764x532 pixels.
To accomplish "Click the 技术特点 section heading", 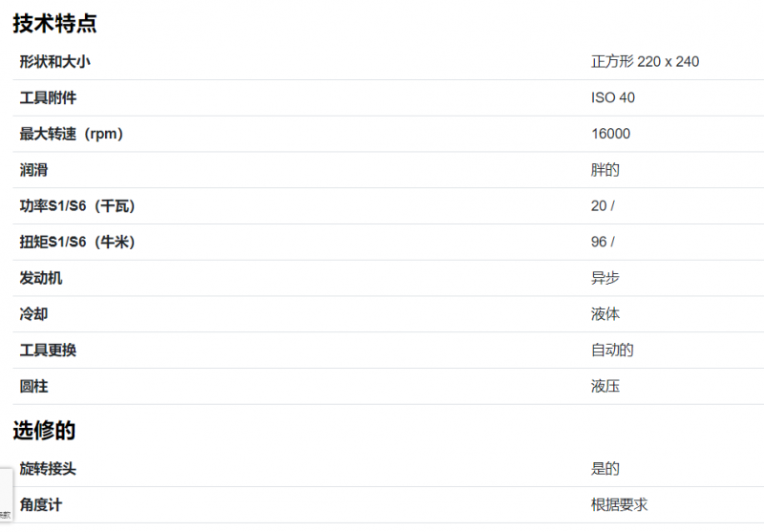I will point(54,23).
